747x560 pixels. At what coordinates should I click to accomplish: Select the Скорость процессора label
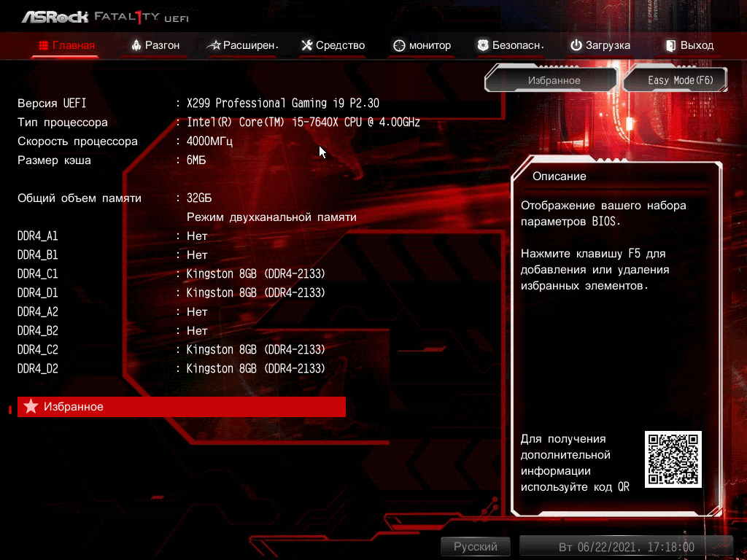tap(77, 141)
